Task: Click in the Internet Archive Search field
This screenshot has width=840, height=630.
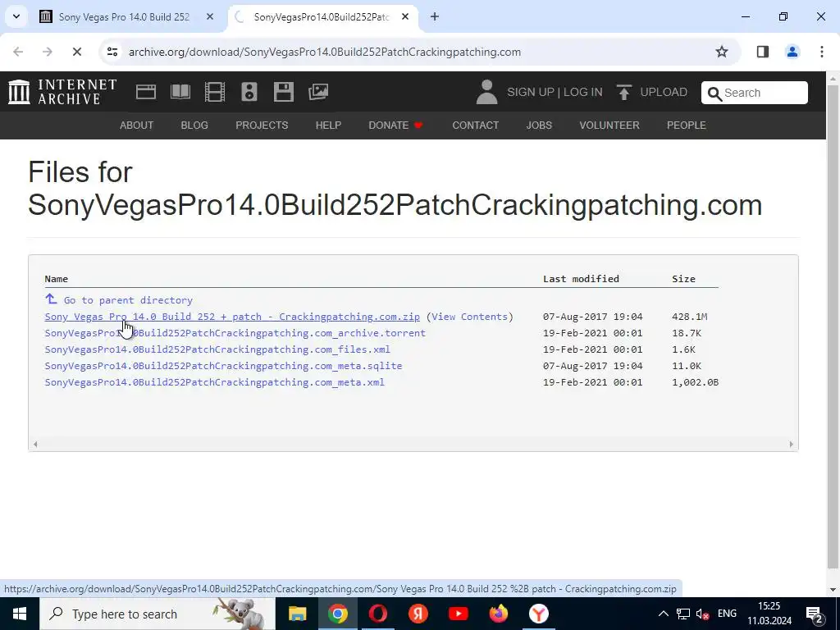Action: (755, 93)
